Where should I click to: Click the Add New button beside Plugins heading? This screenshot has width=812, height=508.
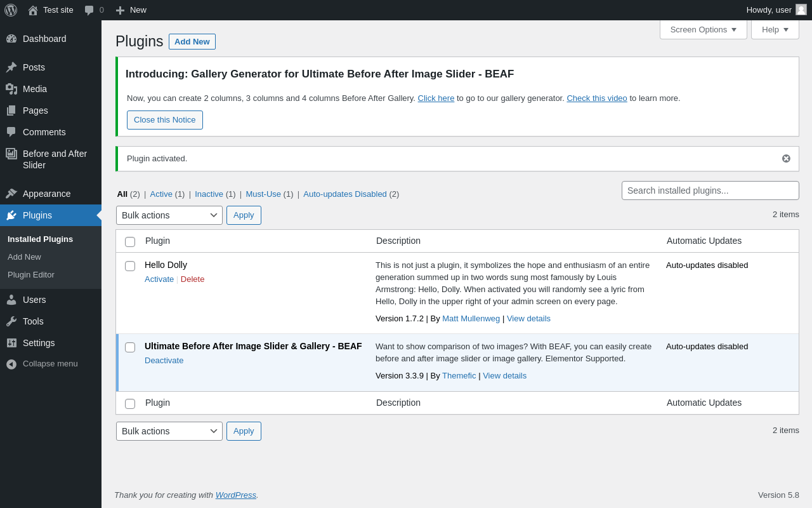point(192,42)
